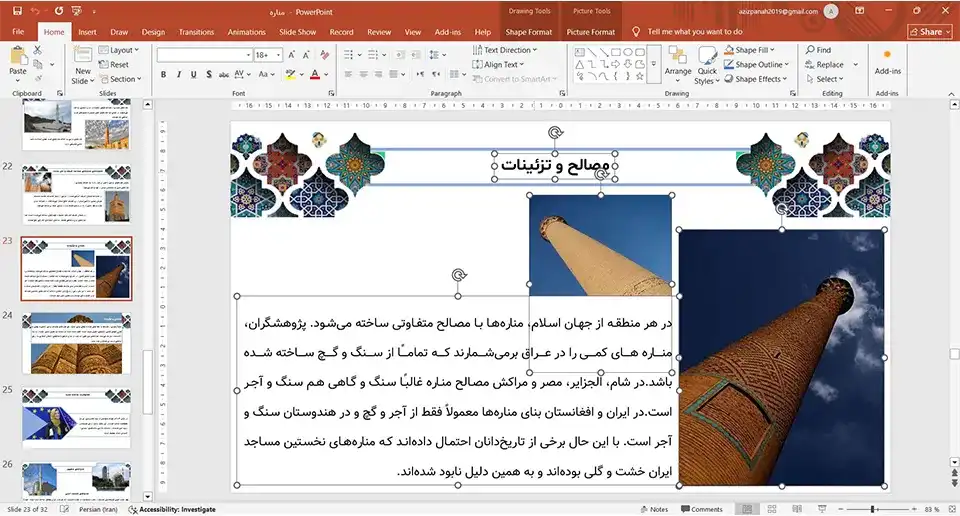
Task: Click the Paste button
Action: [x=18, y=62]
